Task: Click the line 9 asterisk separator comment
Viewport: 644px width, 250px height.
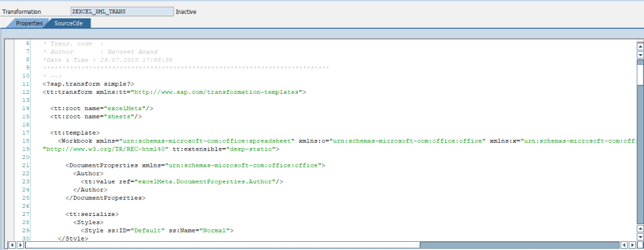Action: [186, 68]
